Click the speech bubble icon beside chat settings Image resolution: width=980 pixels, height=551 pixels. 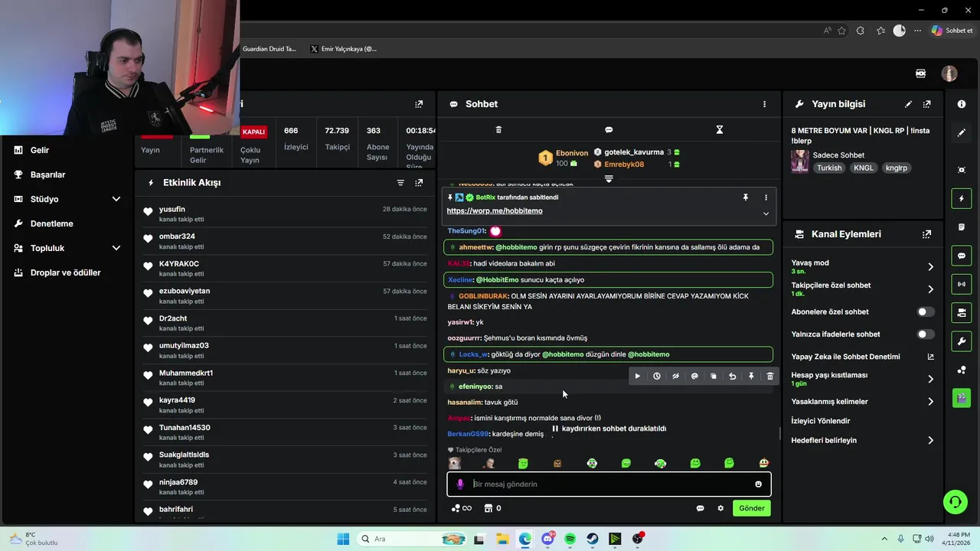(x=700, y=508)
